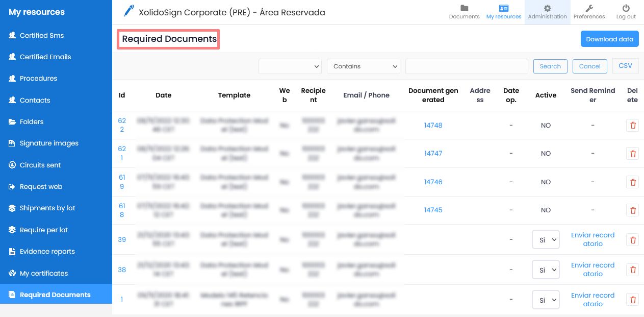Click Enviar recordatorio for record 39
Screen dimensions: 644x317
pyautogui.click(x=593, y=239)
